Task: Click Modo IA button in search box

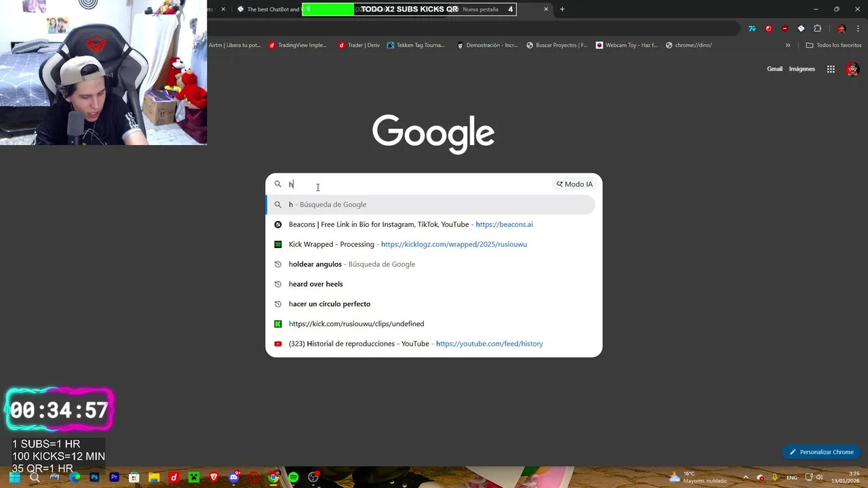Action: [574, 184]
